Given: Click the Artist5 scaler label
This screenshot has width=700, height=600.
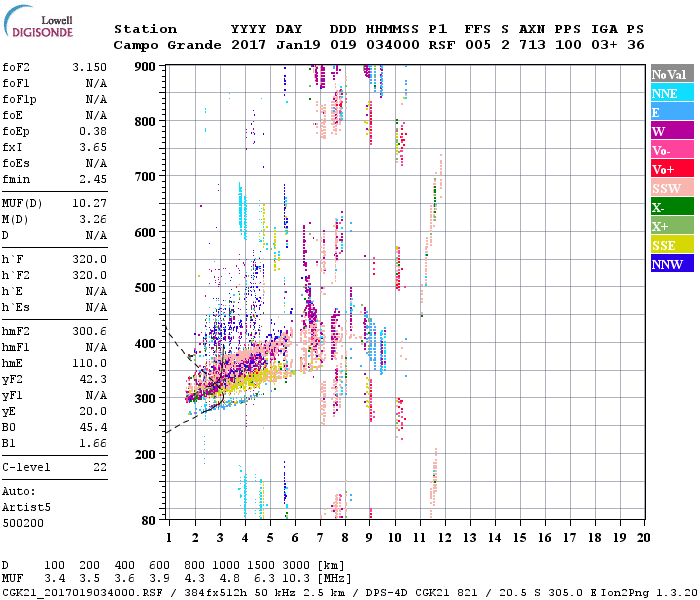Looking at the screenshot, I should 26,508.
